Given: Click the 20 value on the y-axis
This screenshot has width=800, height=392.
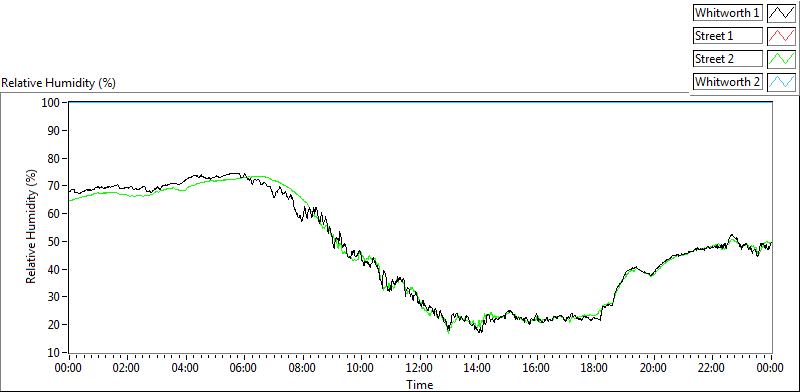Looking at the screenshot, I should (54, 325).
